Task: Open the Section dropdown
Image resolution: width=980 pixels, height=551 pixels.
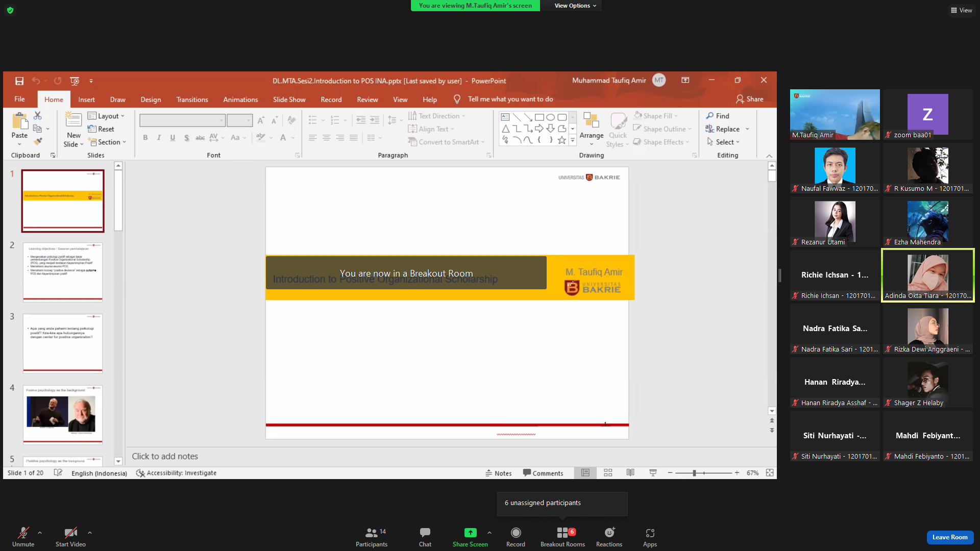Action: pos(107,142)
